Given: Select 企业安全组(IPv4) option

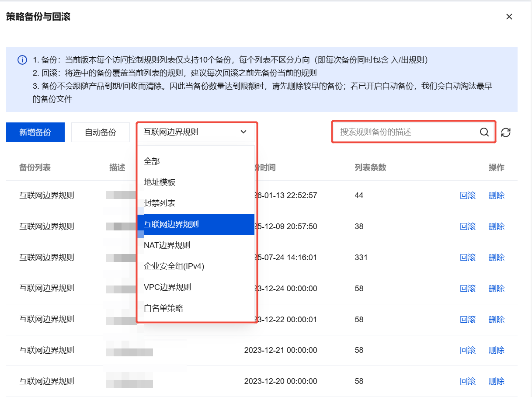Looking at the screenshot, I should tap(195, 266).
